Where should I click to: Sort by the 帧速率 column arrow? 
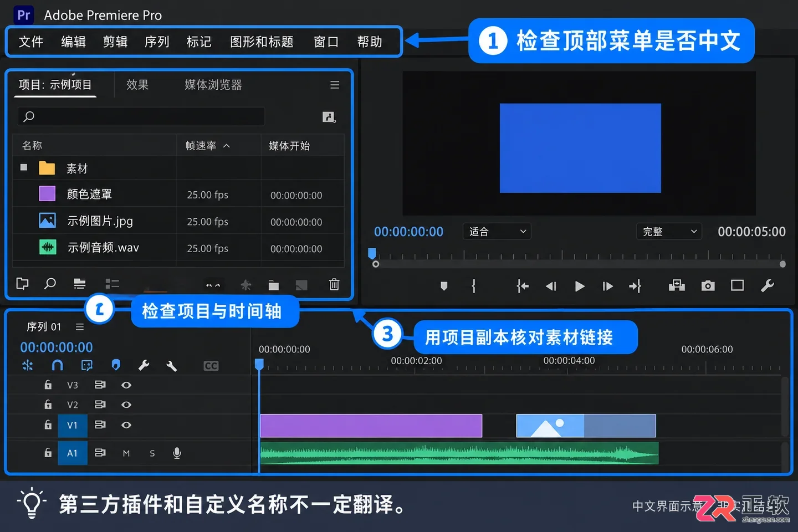pyautogui.click(x=227, y=146)
